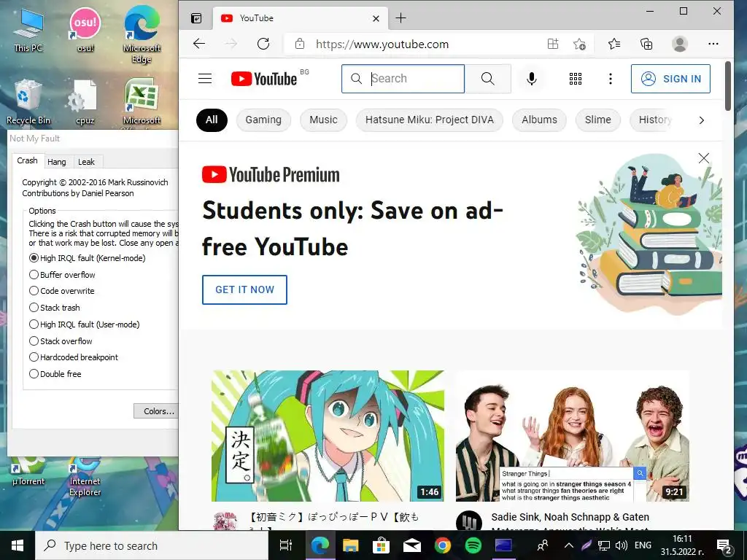This screenshot has width=747, height=560.
Task: Click the Edge address bar URL
Action: click(x=382, y=44)
